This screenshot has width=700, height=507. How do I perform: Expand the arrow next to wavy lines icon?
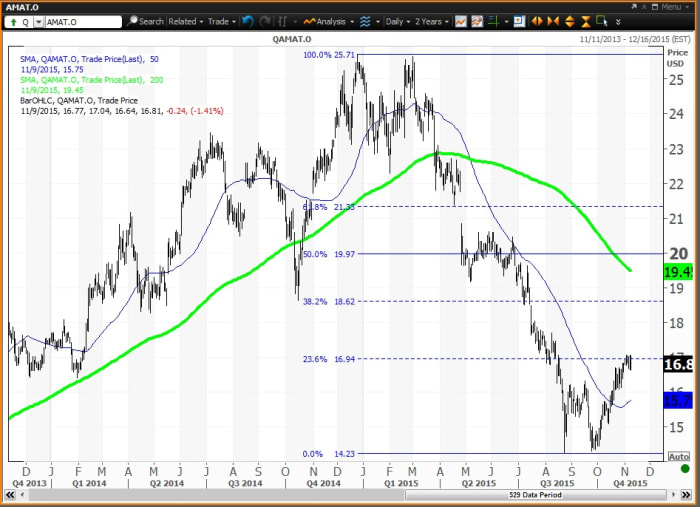coord(378,22)
